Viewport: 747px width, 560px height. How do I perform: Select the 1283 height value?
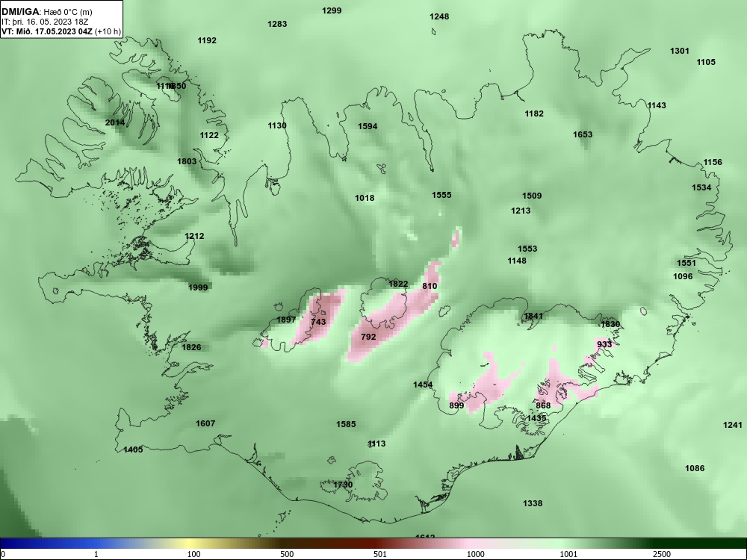[277, 24]
